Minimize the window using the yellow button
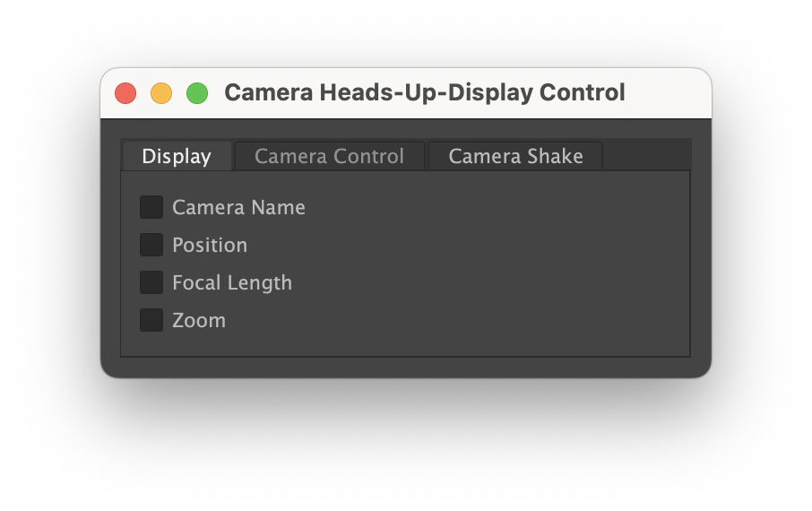The image size is (812, 511). [x=161, y=93]
